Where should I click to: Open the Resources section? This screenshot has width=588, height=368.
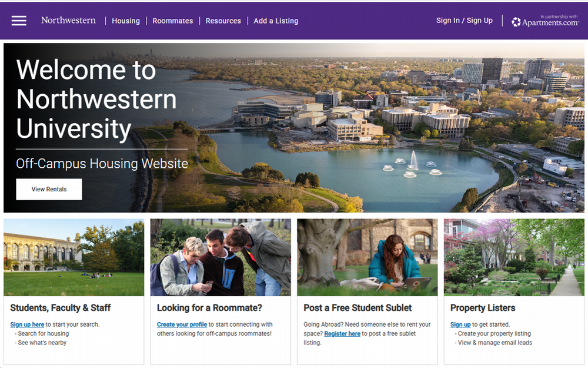coord(223,21)
